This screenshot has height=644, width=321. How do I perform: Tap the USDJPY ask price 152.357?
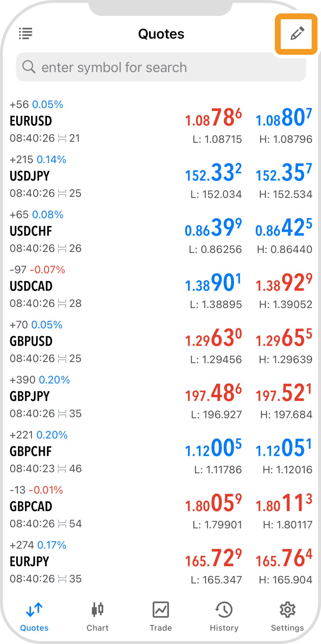click(x=284, y=173)
